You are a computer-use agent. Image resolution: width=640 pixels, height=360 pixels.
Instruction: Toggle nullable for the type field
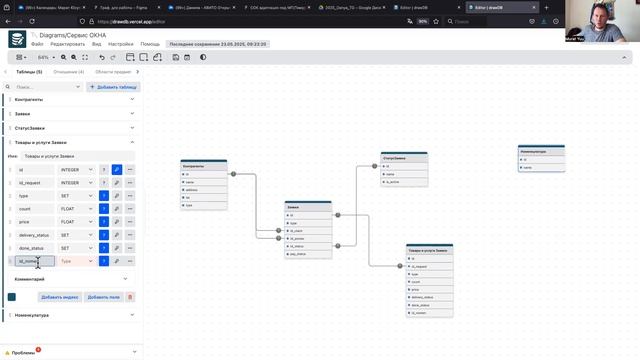point(104,196)
